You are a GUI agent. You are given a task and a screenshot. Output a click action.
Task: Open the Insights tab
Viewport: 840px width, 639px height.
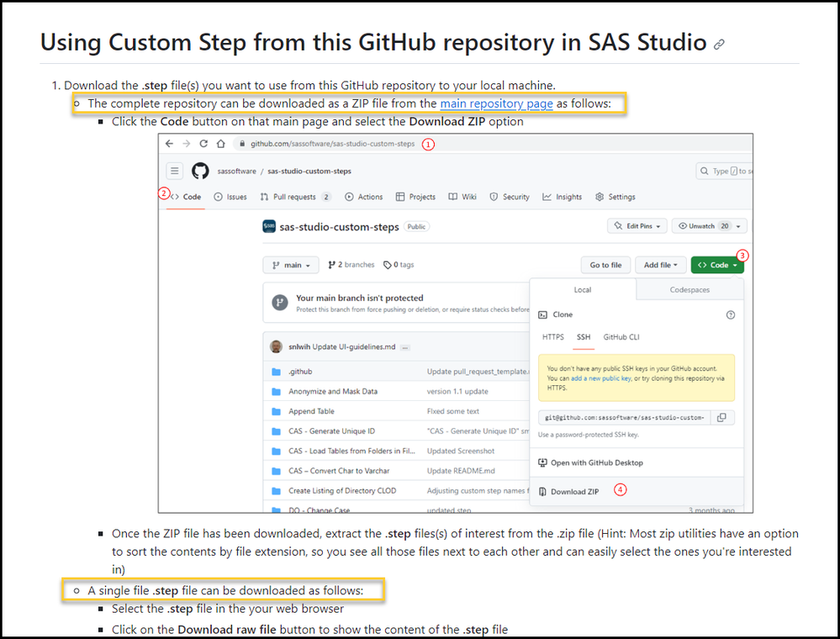562,197
